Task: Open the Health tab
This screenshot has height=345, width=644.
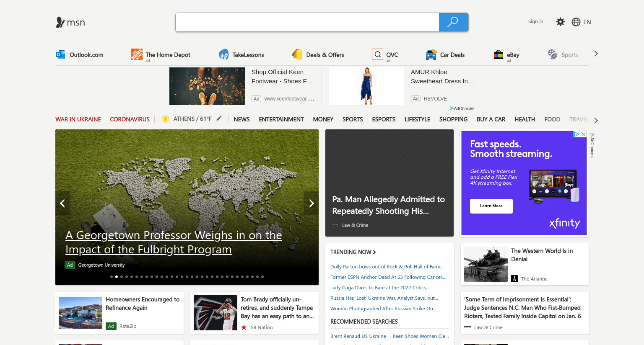Action: (525, 119)
